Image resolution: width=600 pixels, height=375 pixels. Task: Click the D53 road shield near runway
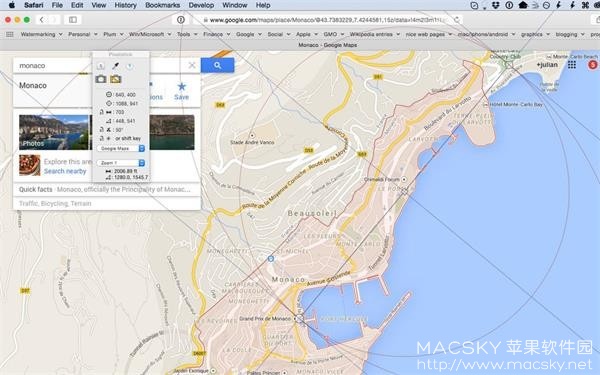click(x=309, y=150)
